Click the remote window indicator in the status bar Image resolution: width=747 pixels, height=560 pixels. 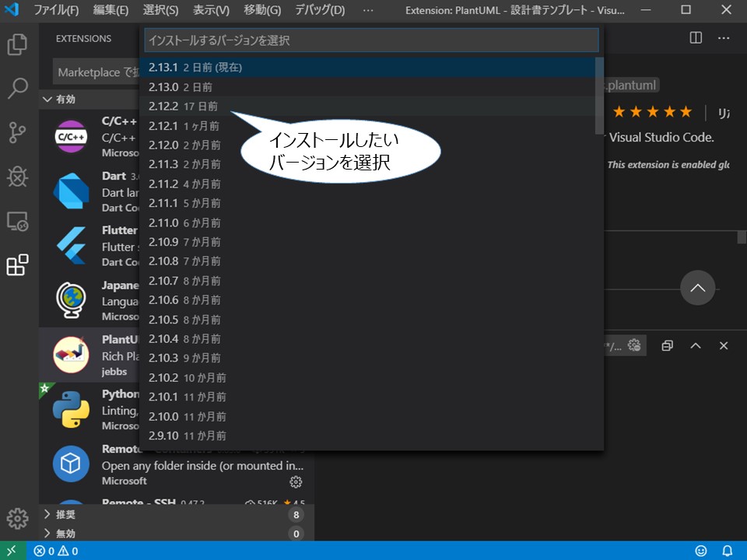pyautogui.click(x=10, y=551)
